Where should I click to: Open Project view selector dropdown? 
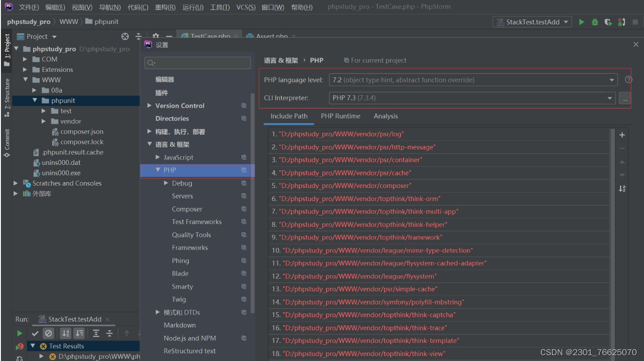point(55,37)
